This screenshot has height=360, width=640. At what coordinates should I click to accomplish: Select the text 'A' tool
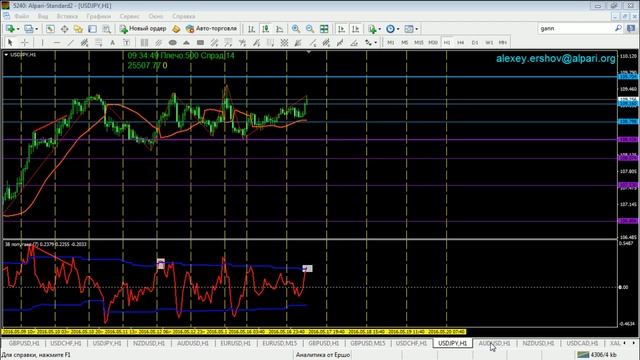(112, 42)
